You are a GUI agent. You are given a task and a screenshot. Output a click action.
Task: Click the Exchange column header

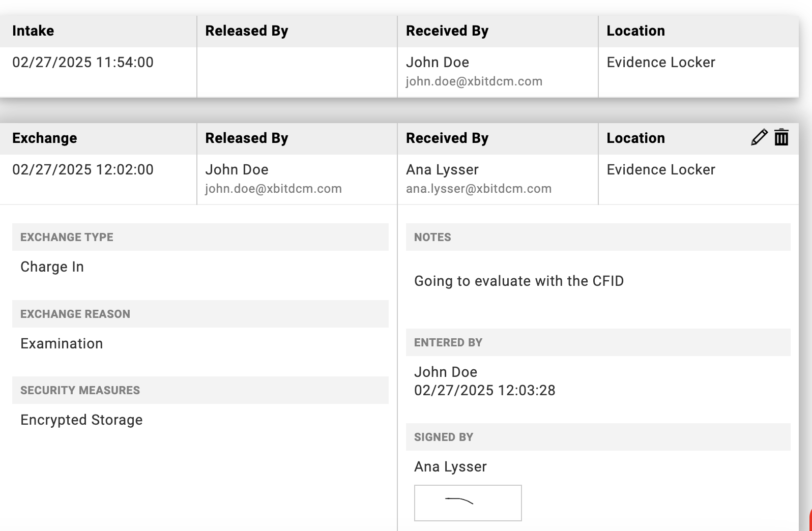click(45, 138)
